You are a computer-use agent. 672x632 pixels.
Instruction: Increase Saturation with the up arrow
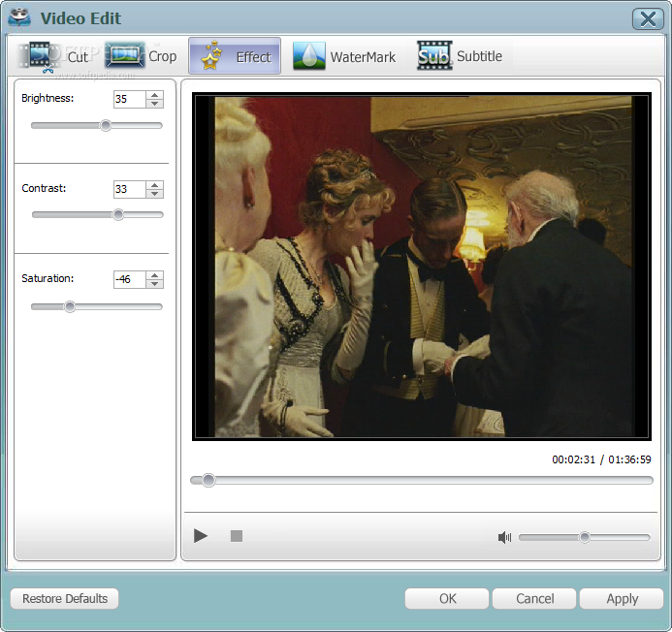(x=155, y=275)
